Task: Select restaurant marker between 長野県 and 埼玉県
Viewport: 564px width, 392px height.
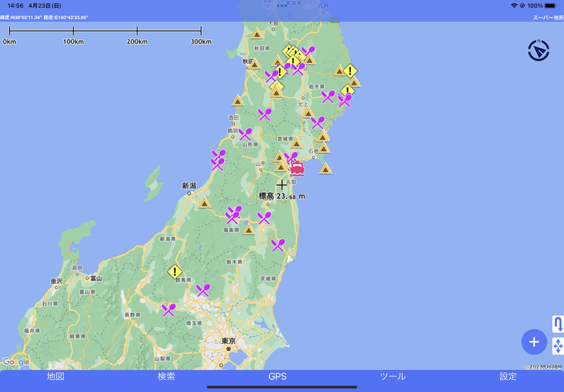Action: click(x=168, y=310)
